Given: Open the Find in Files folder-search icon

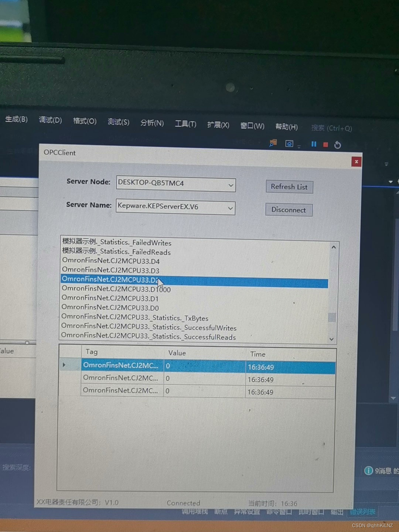Looking at the screenshot, I should [273, 143].
